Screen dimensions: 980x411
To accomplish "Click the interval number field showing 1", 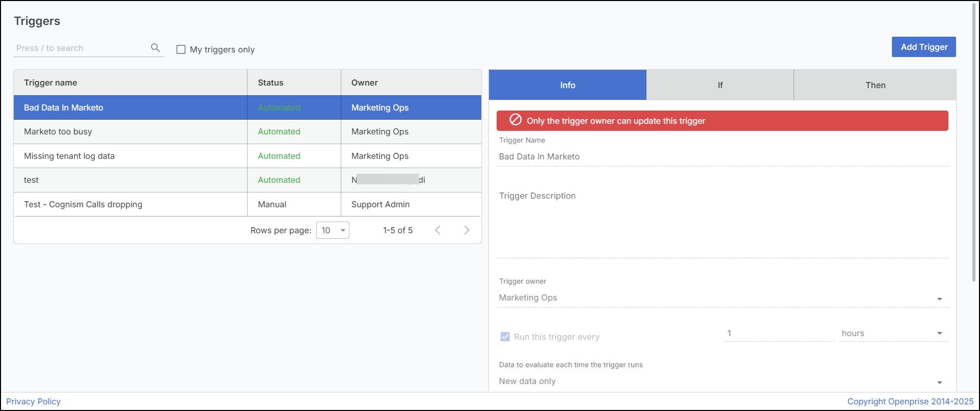I will click(779, 334).
